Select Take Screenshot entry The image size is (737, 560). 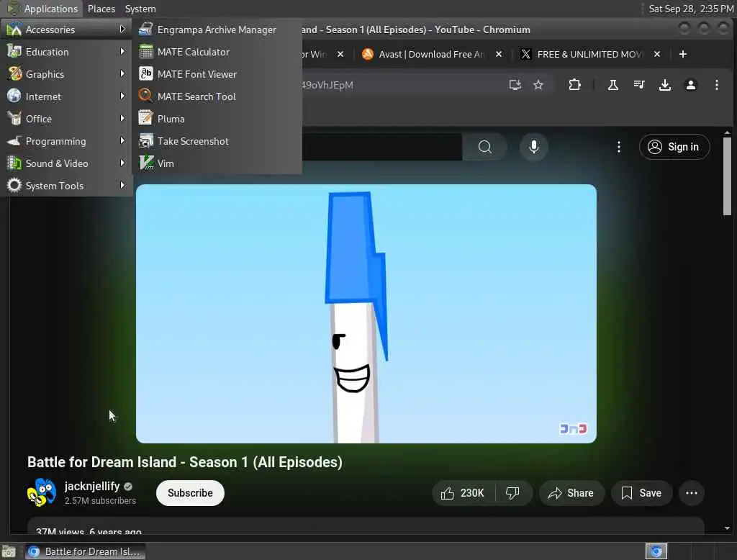(217, 141)
